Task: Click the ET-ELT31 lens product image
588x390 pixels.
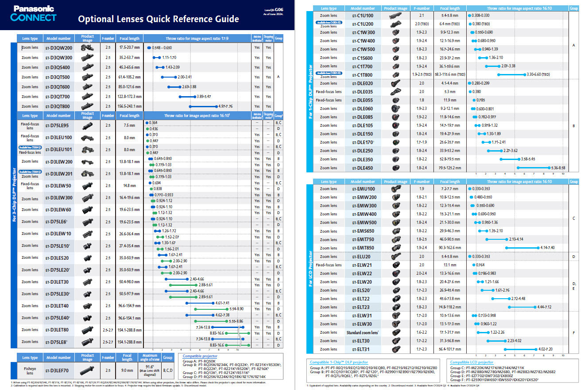Action: coord(395,349)
